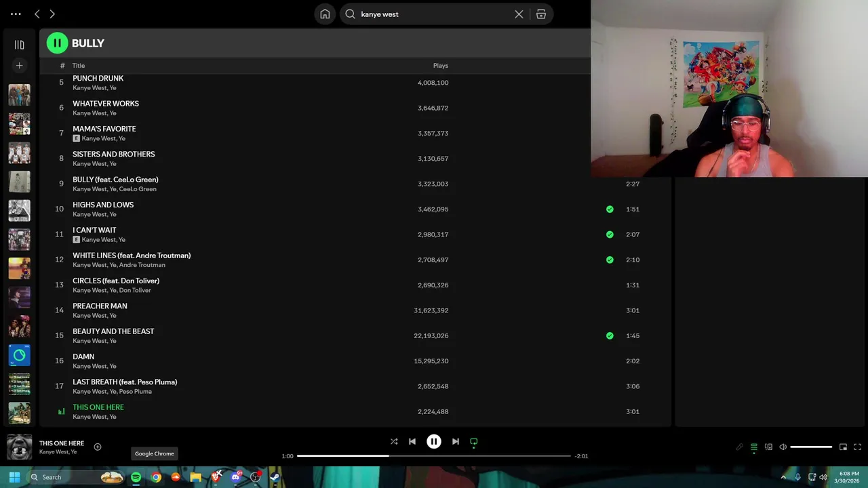Mute Spotify volume speaker icon

(783, 447)
